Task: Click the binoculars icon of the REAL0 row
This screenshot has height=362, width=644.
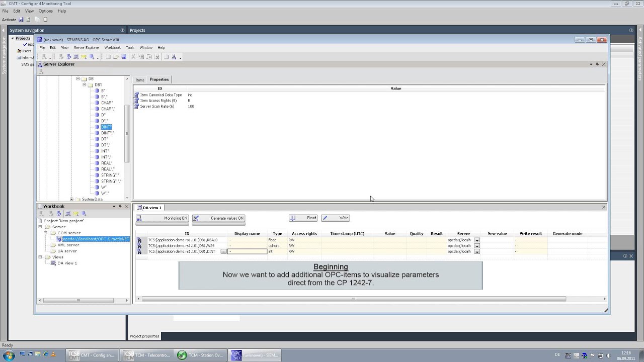Action: 139,240
